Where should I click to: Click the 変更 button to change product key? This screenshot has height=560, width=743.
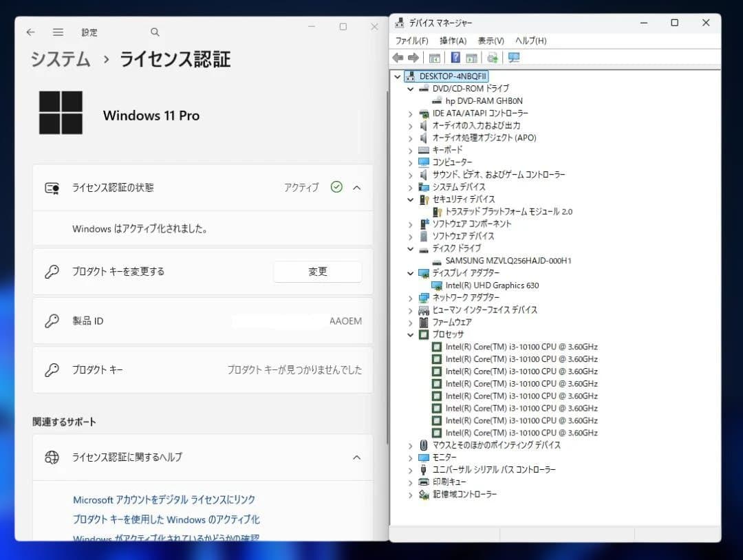click(317, 272)
